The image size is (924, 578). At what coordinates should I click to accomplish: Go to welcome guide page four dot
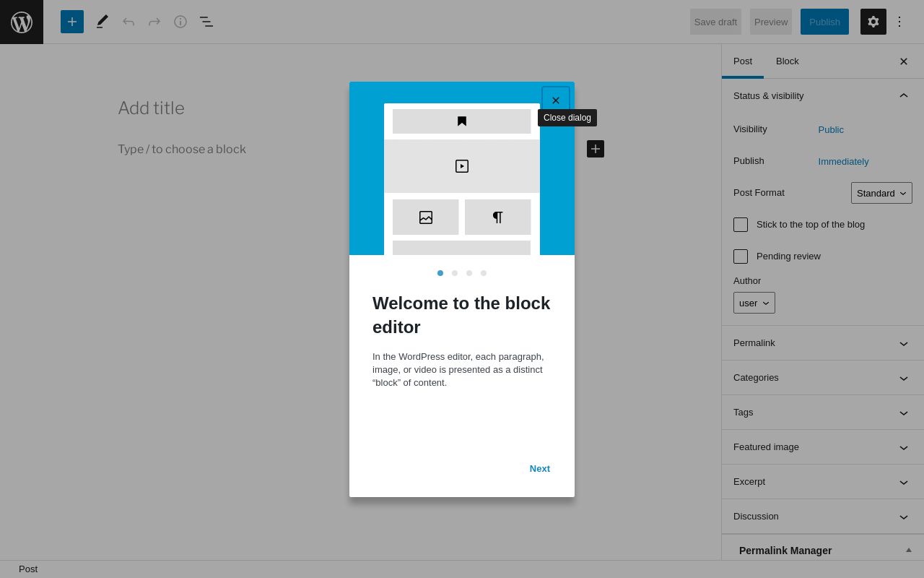484,273
